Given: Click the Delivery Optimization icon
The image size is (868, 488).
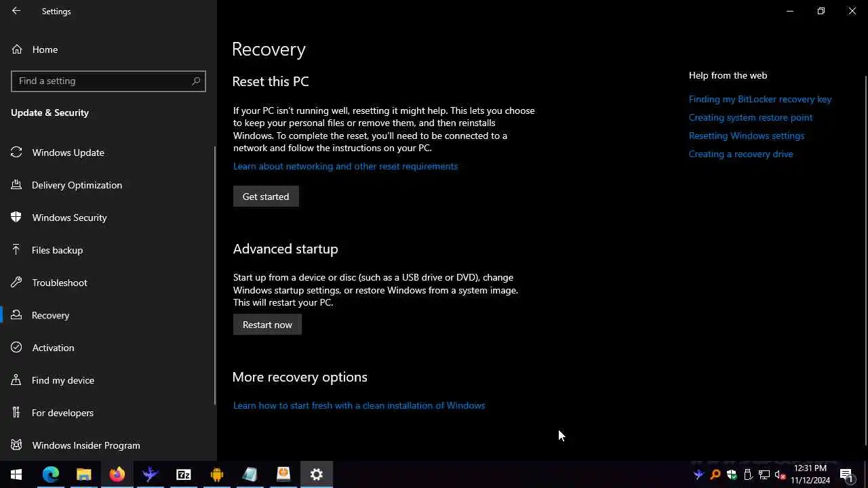Looking at the screenshot, I should pos(17,185).
